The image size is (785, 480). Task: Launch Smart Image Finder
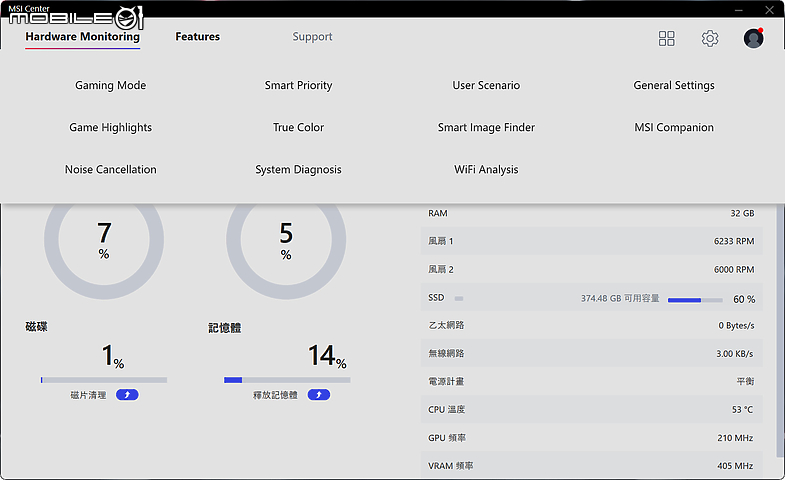[x=486, y=127]
